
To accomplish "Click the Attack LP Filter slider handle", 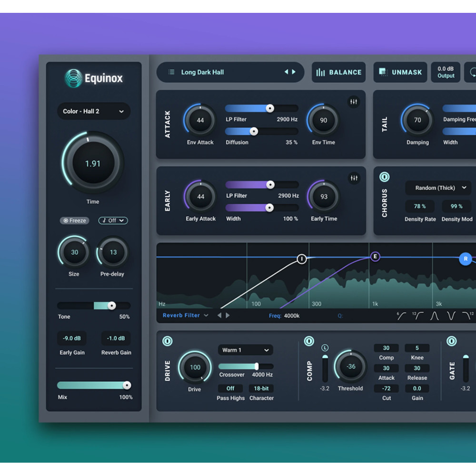I will point(269,109).
